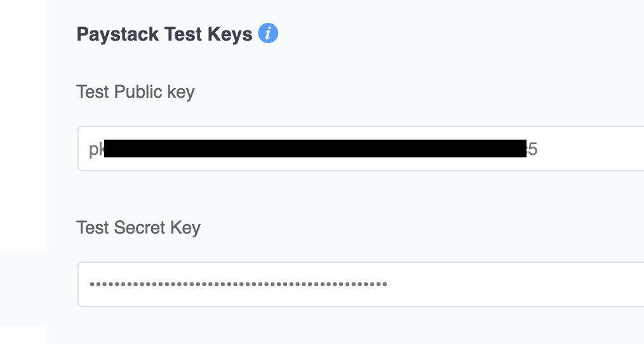Click the word "Keys" in the heading

[x=229, y=34]
